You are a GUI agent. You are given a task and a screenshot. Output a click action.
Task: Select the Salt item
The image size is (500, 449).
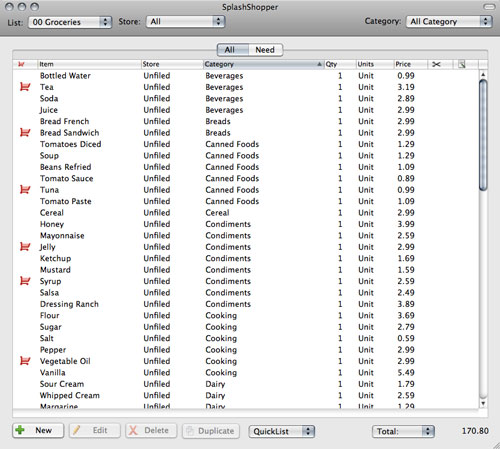tap(46, 338)
